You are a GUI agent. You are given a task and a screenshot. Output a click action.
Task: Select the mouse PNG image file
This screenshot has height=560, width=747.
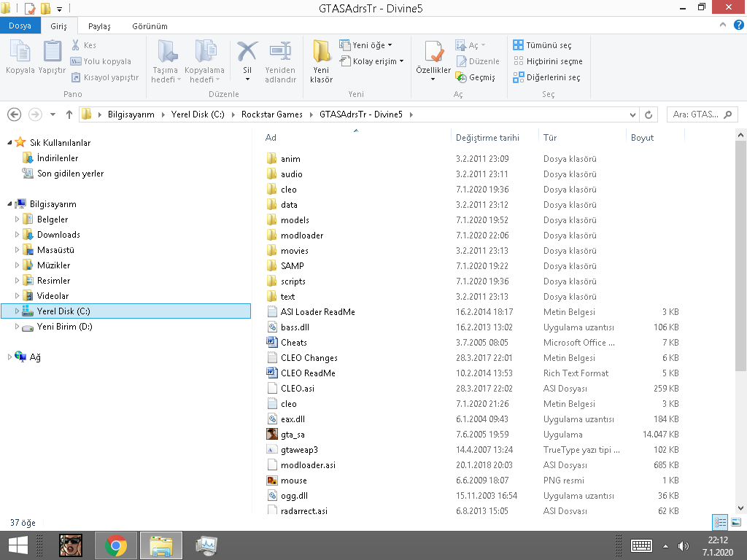click(293, 480)
